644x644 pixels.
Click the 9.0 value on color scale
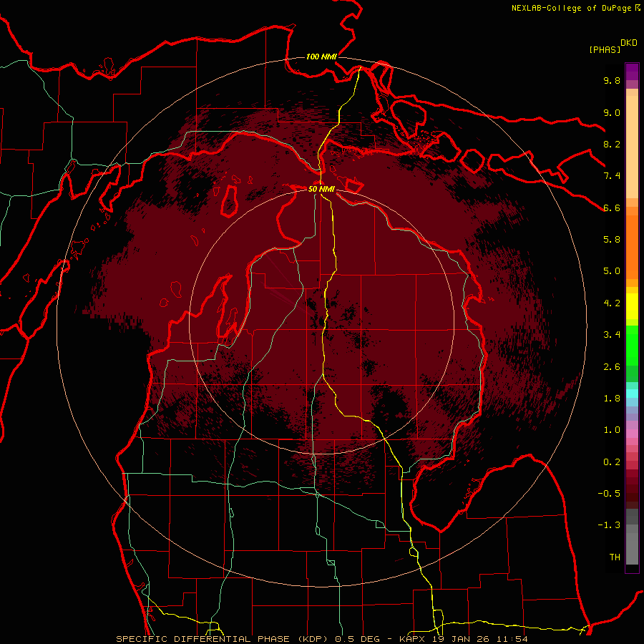612,113
